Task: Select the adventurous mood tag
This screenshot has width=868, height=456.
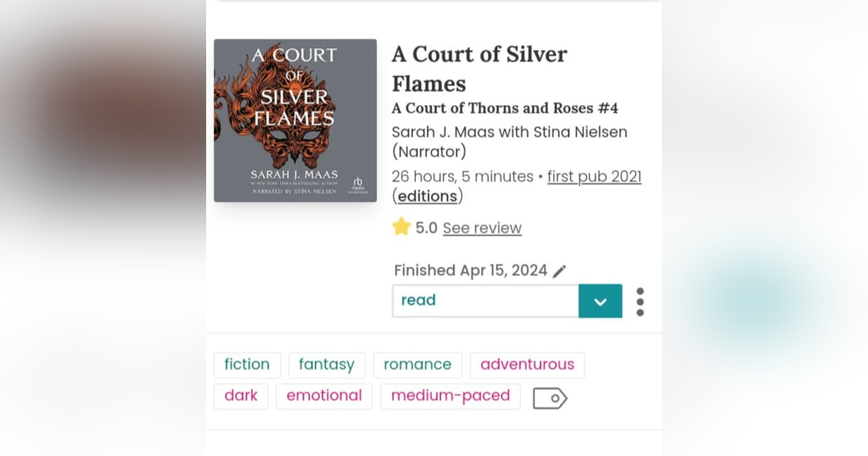Action: pos(527,365)
